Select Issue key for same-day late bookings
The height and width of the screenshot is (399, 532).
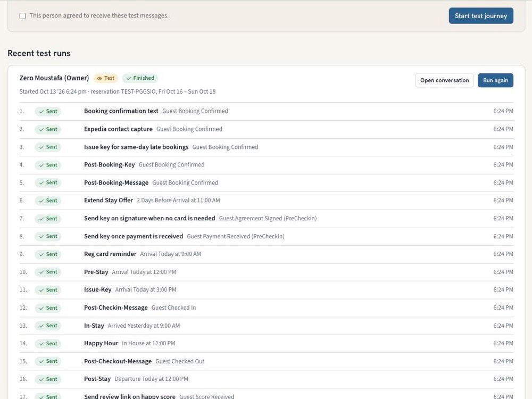click(x=136, y=147)
